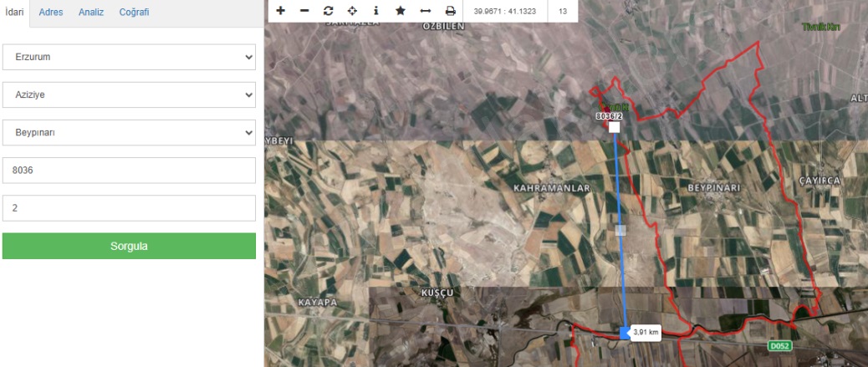Click the green Sorgula button
This screenshot has height=367, width=868.
(x=129, y=246)
